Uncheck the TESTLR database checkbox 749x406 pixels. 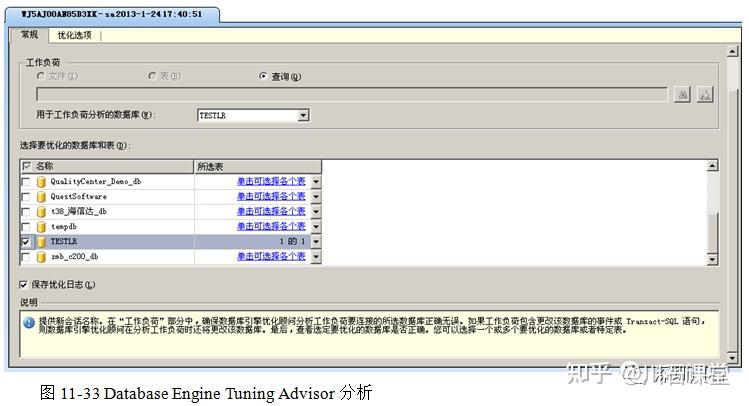[26, 242]
